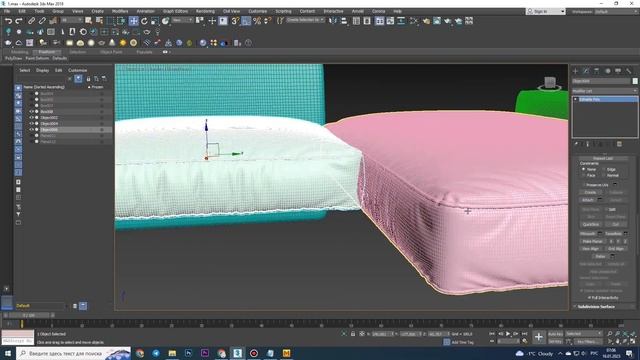
Task: Open the Hierarchy command panel tab
Action: (597, 71)
